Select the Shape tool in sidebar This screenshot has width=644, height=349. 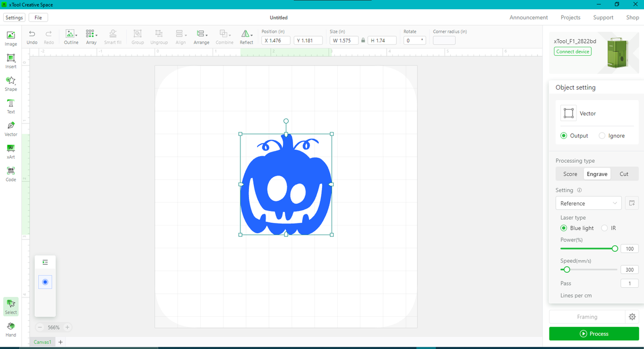click(x=11, y=81)
